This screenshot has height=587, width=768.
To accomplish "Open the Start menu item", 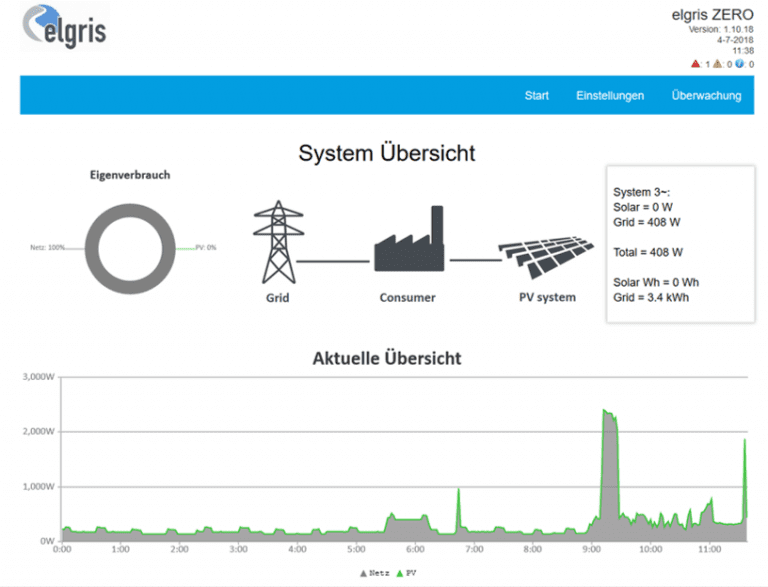I will tap(536, 96).
